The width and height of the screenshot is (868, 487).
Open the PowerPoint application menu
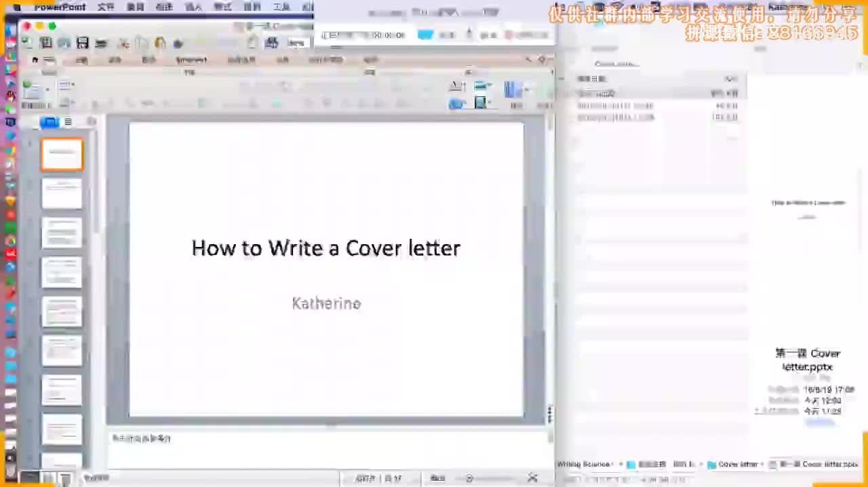point(60,7)
